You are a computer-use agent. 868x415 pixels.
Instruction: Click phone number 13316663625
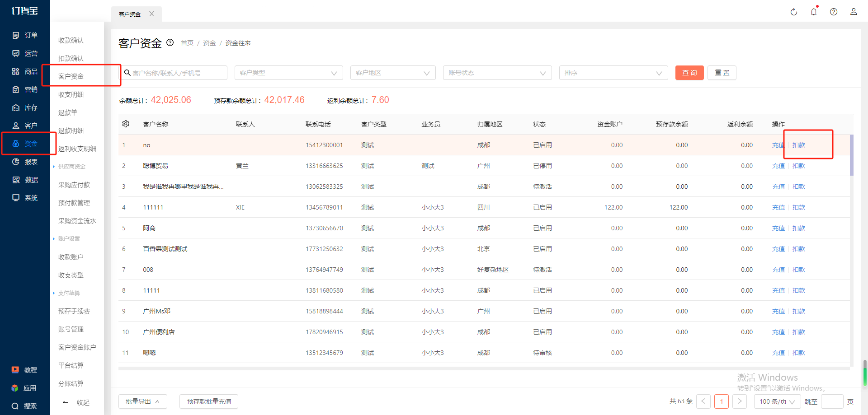tap(324, 166)
